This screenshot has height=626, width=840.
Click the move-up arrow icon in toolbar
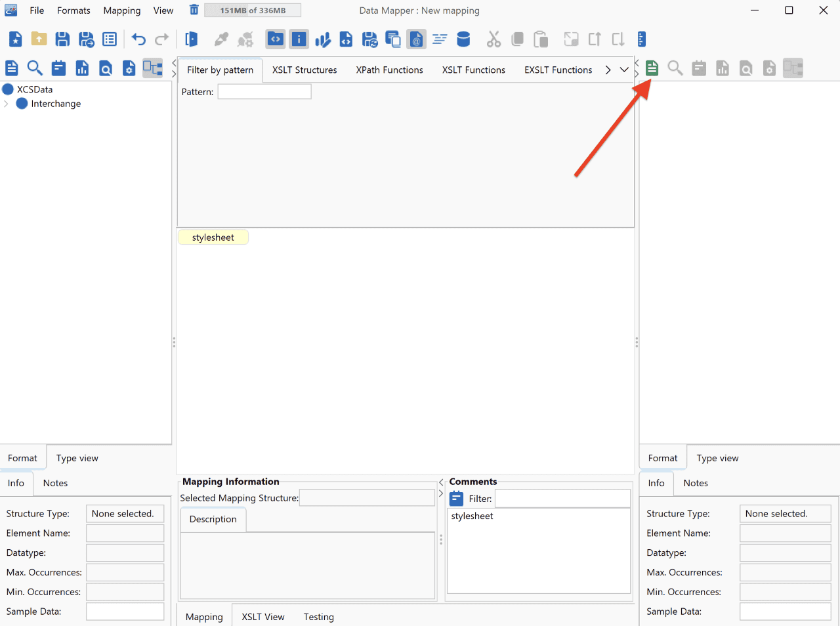pyautogui.click(x=595, y=39)
